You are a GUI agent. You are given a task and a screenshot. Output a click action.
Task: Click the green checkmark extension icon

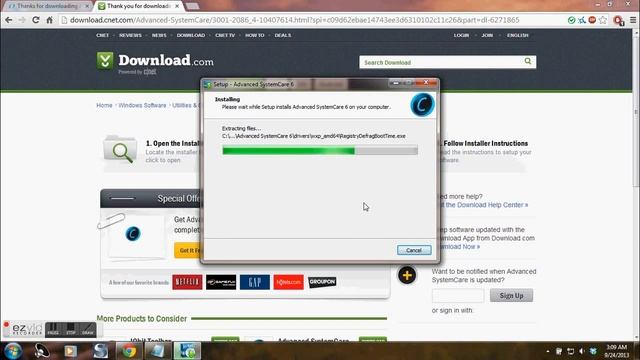coord(571,20)
